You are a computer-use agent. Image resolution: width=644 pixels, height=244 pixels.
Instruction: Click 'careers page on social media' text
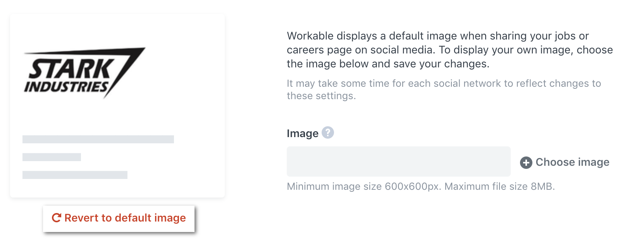(x=360, y=50)
